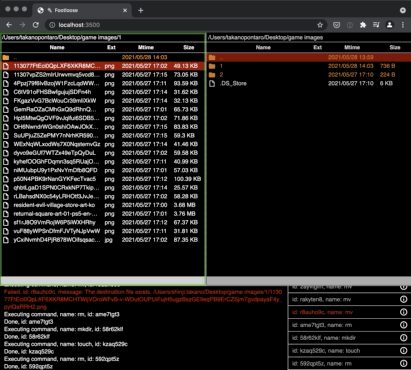Click the folder icon of folder 1 in right pane
411x370 pixels.
pos(212,66)
